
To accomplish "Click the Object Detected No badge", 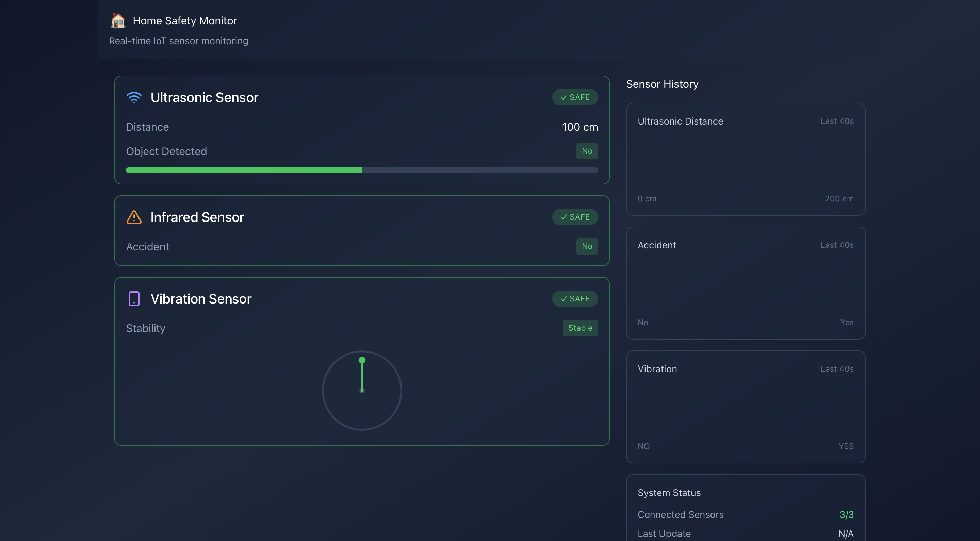I will (587, 151).
